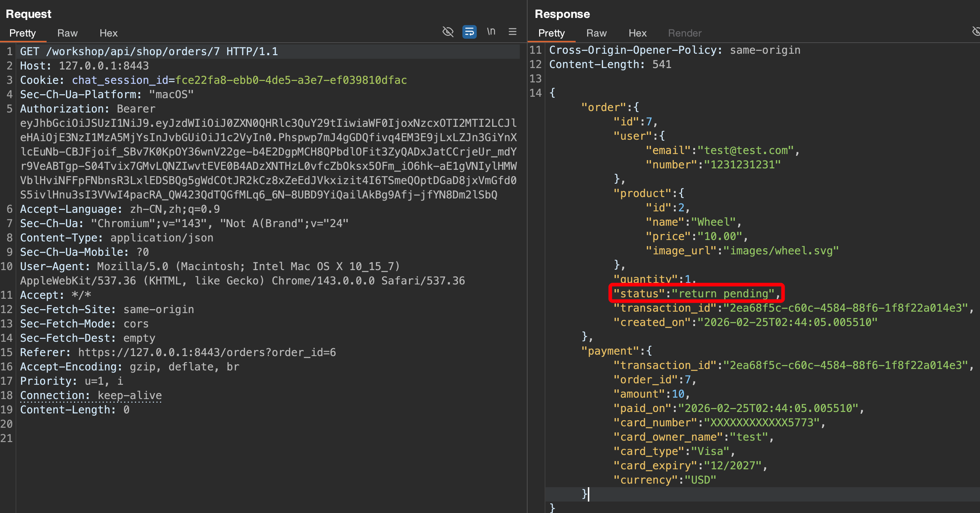
Task: Click the Content-Length: 541 response header
Action: (610, 64)
